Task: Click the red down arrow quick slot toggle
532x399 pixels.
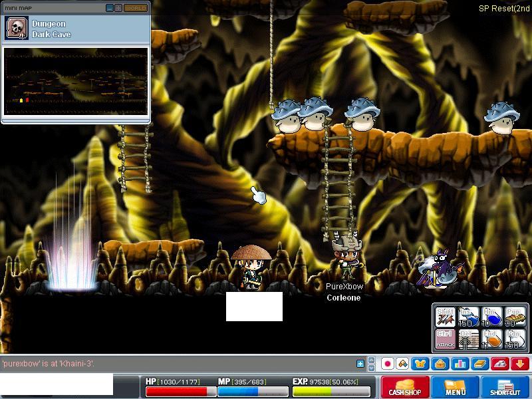Action: pos(520,364)
